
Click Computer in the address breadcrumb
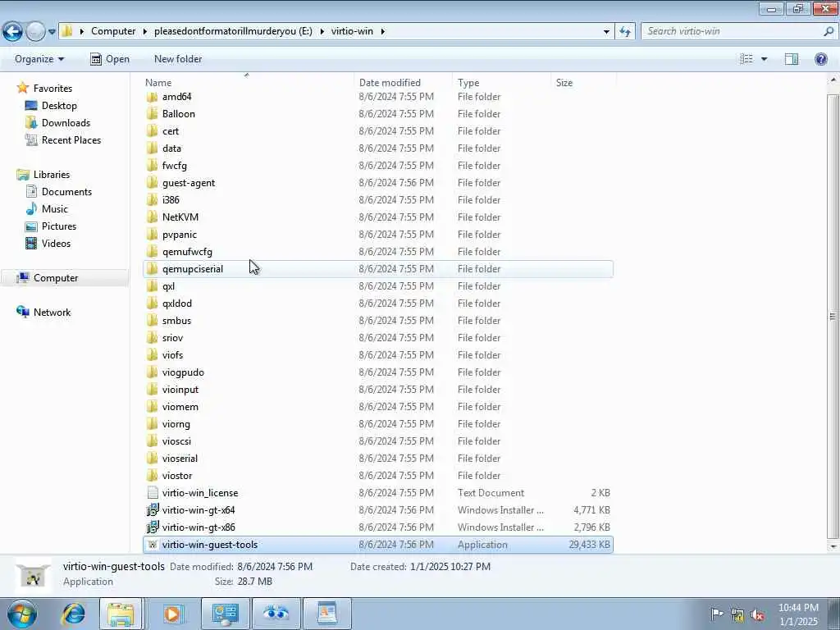pos(113,31)
